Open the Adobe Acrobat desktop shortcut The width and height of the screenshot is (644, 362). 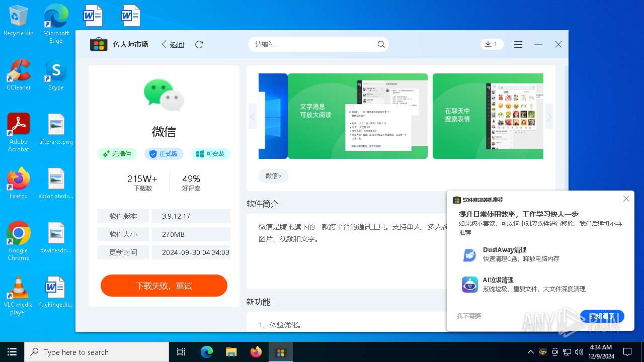[x=19, y=132]
